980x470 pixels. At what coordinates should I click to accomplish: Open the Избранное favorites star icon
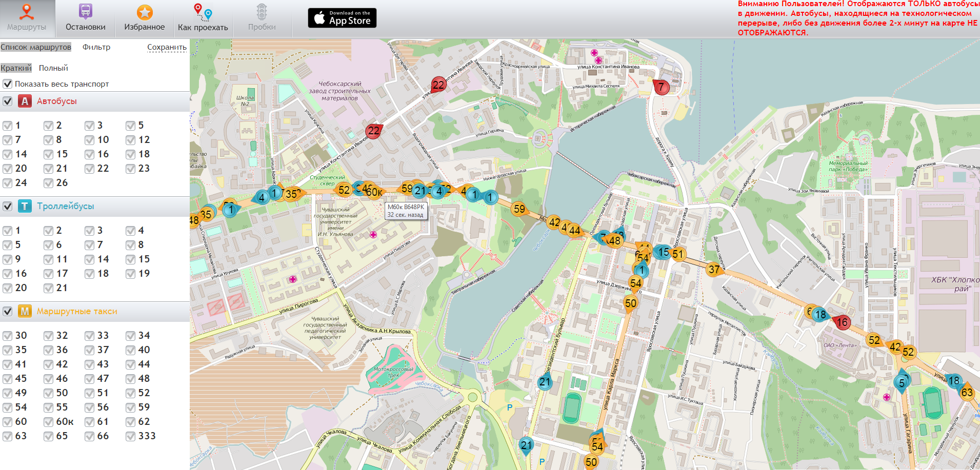[145, 12]
